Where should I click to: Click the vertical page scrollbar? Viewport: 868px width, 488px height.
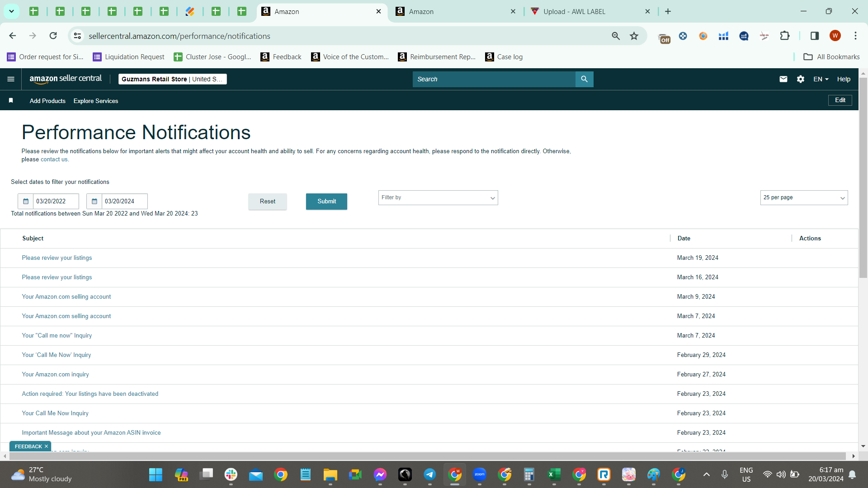pyautogui.click(x=863, y=178)
